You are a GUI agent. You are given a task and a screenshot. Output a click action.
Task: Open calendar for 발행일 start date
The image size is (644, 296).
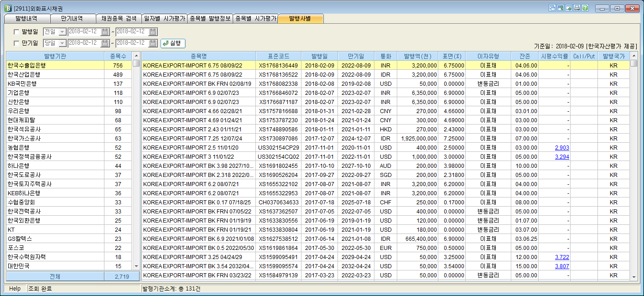tap(105, 31)
